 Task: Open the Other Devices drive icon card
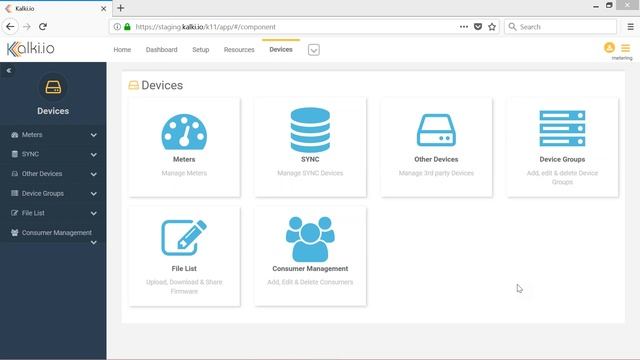[436, 130]
